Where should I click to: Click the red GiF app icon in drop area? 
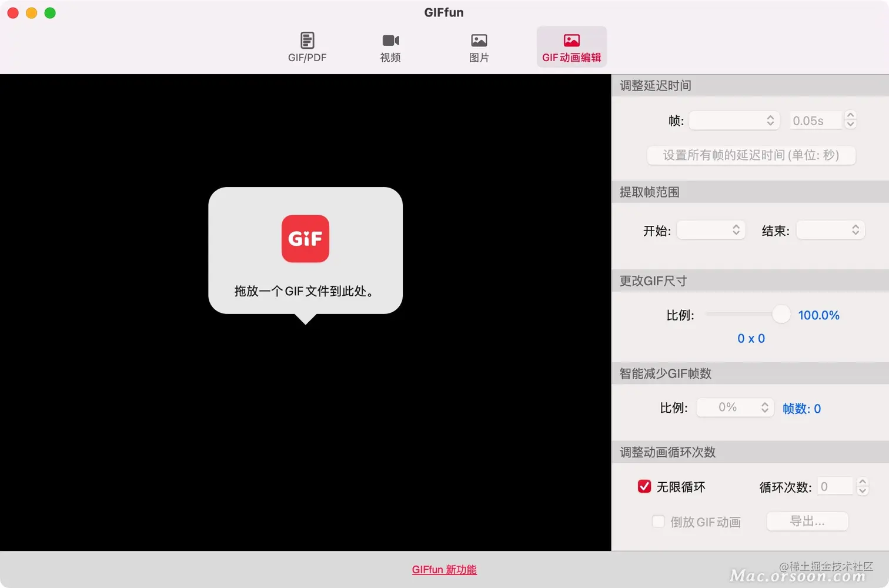tap(305, 238)
